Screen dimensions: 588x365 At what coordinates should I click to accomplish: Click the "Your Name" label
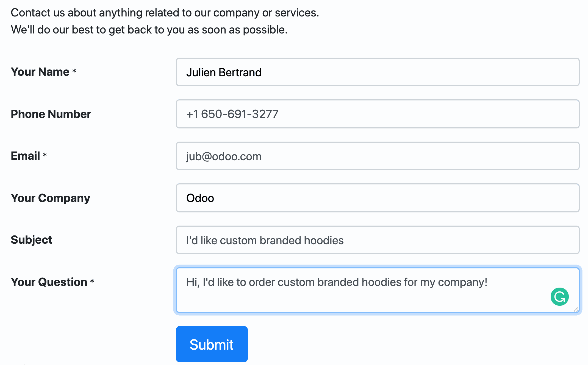[x=40, y=72]
